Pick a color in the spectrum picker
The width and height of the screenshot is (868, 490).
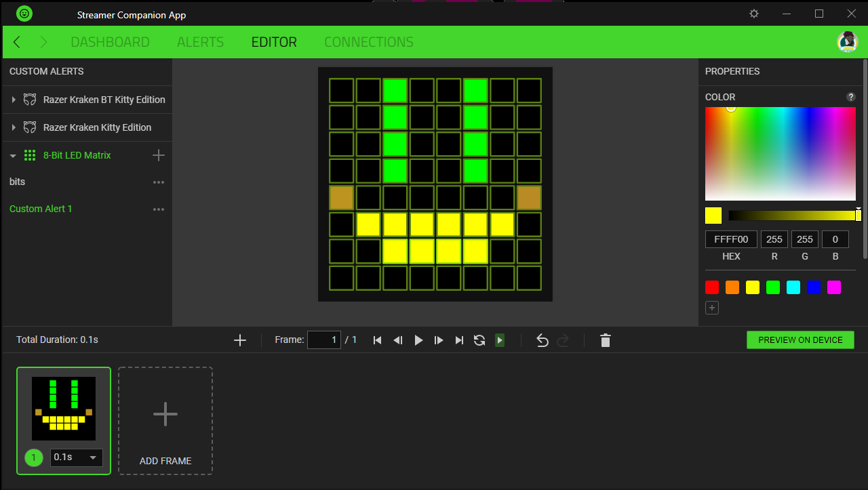point(781,154)
